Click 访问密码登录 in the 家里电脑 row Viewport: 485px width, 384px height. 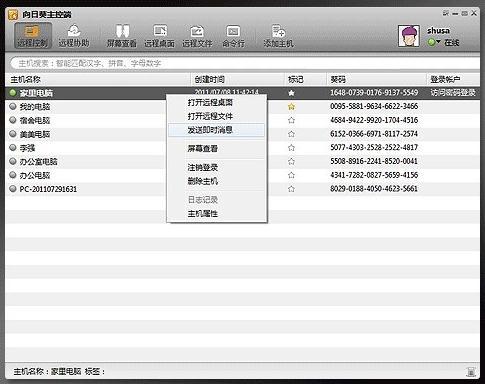453,92
